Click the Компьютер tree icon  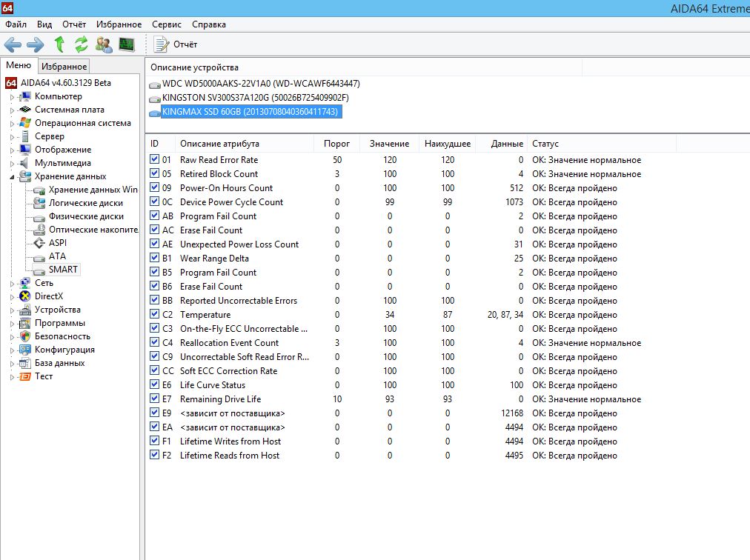[x=25, y=96]
